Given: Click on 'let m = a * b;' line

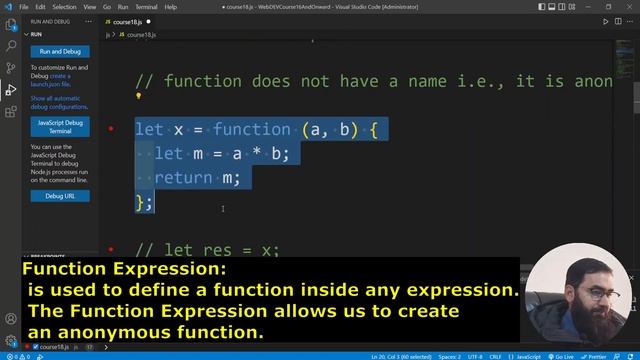Looking at the screenshot, I should (x=222, y=154).
